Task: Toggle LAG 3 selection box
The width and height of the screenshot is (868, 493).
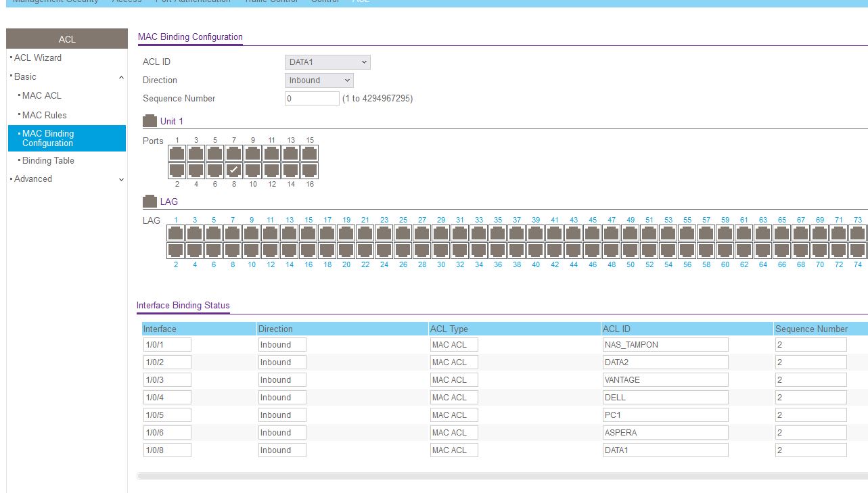Action: point(195,233)
